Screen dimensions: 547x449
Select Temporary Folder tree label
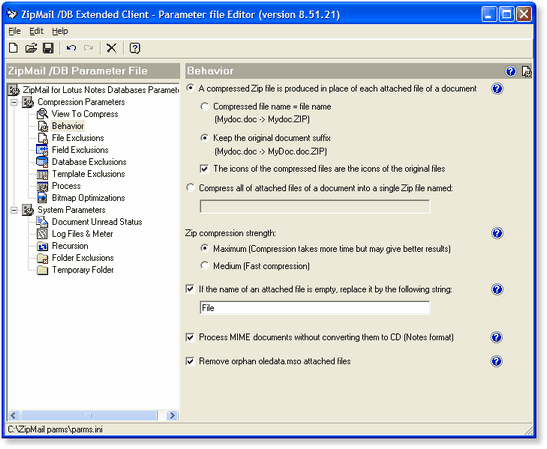[x=83, y=270]
